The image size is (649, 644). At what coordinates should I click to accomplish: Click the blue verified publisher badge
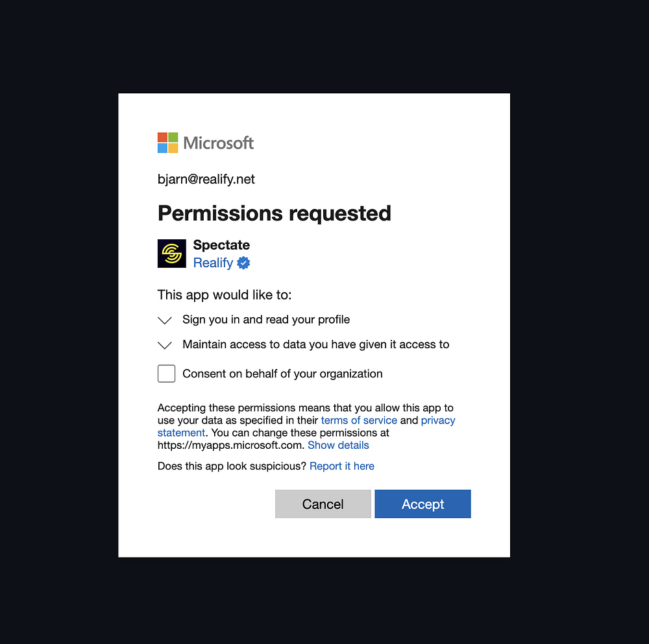click(x=243, y=263)
